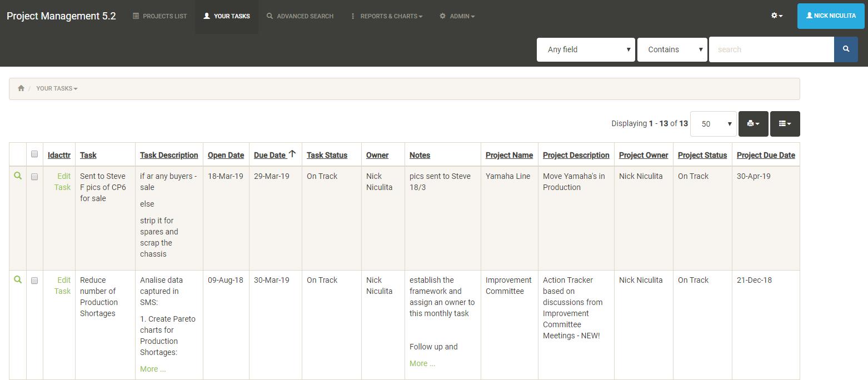Open the REPORTS & CHARTS menu
Viewport: 868px width, 380px height.
pyautogui.click(x=386, y=16)
